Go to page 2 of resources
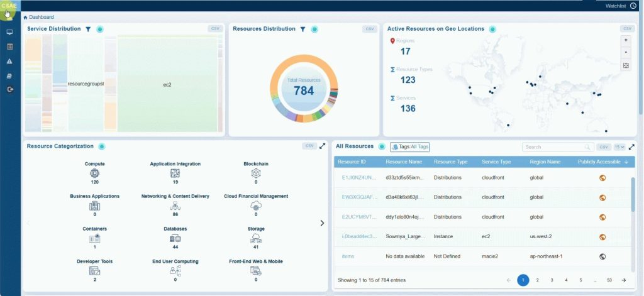 pos(537,280)
